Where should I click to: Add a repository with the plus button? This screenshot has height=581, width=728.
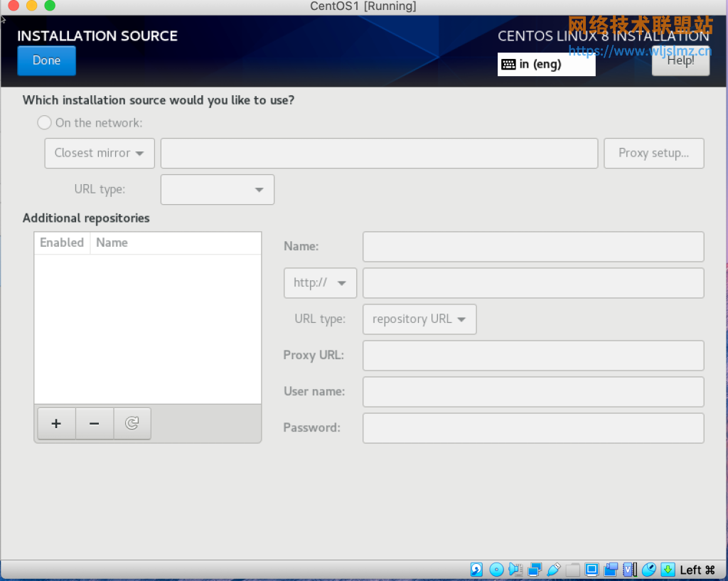[x=56, y=423]
